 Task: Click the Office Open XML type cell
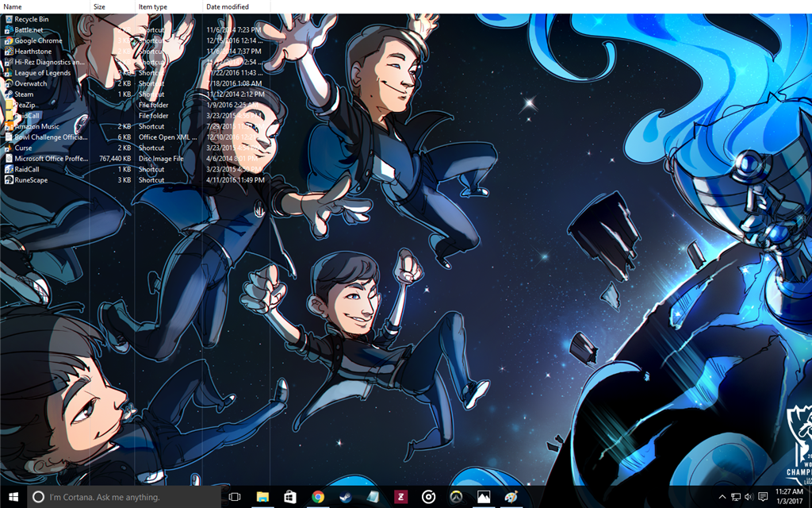click(168, 137)
